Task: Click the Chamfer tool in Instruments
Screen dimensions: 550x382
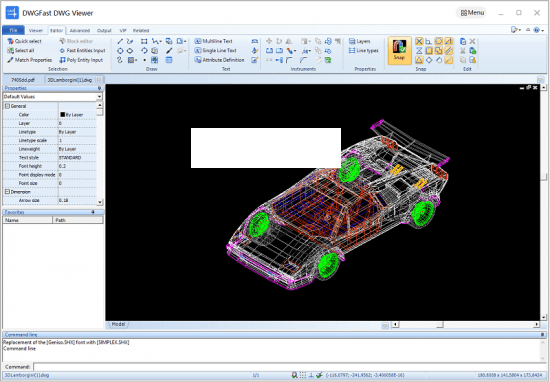Action: point(303,60)
